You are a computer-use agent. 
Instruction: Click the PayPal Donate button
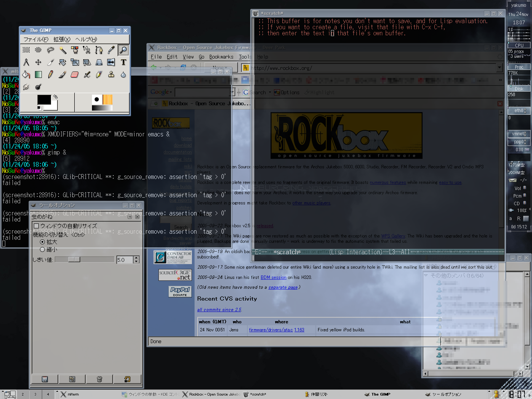[x=180, y=291]
